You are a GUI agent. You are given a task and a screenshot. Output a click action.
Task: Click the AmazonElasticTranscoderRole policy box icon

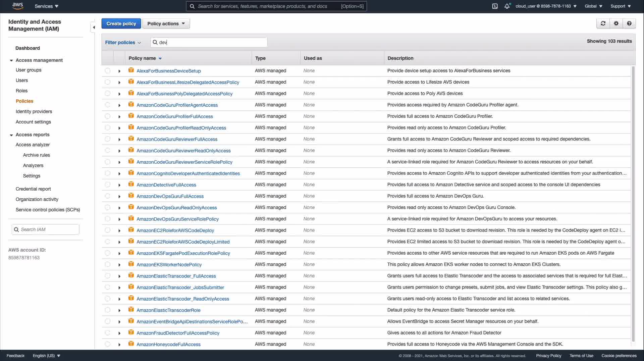point(131,310)
